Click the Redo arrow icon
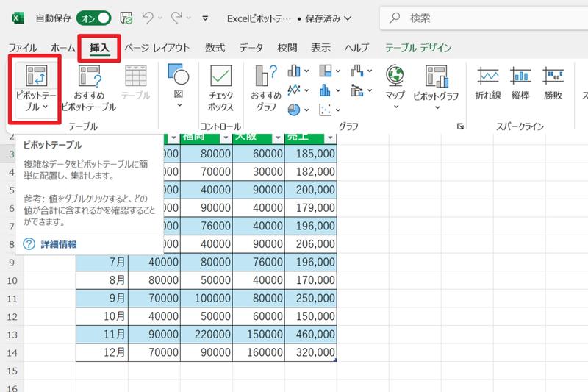The width and height of the screenshot is (588, 392). click(x=176, y=18)
